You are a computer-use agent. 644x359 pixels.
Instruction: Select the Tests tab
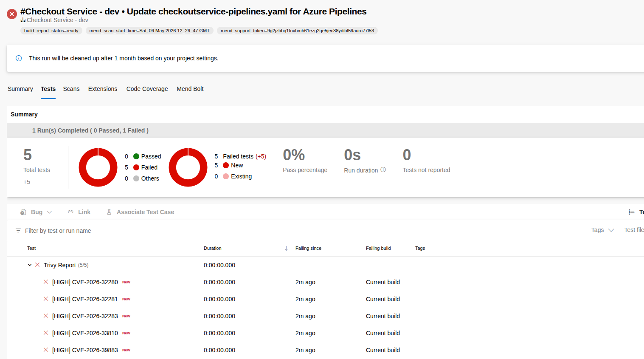click(48, 89)
